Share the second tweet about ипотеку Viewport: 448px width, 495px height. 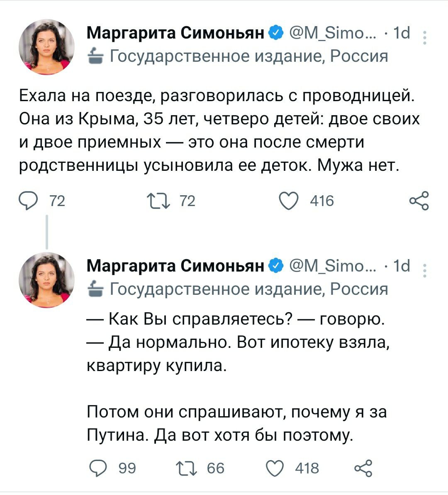click(363, 468)
